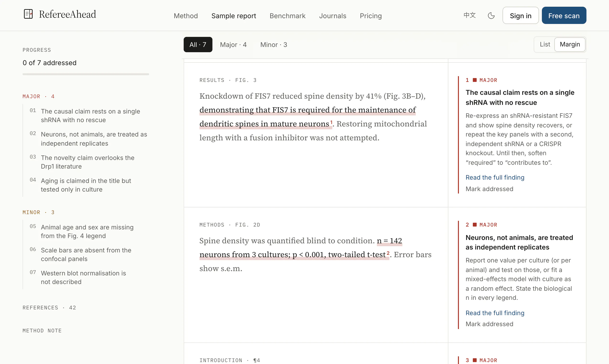
Task: Start a Free scan
Action: tap(564, 16)
